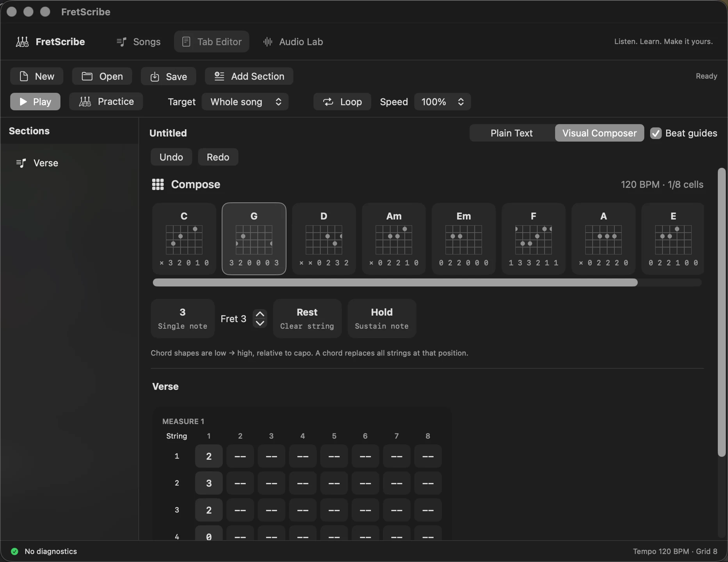Viewport: 728px width, 562px height.
Task: Select the E chord diagram
Action: [x=673, y=239]
